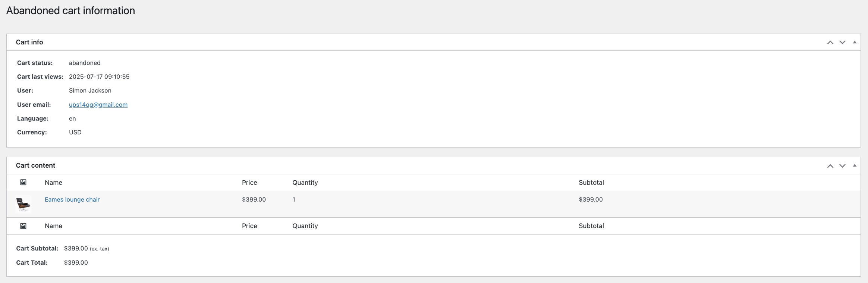Click the Cart content panel title

35,165
